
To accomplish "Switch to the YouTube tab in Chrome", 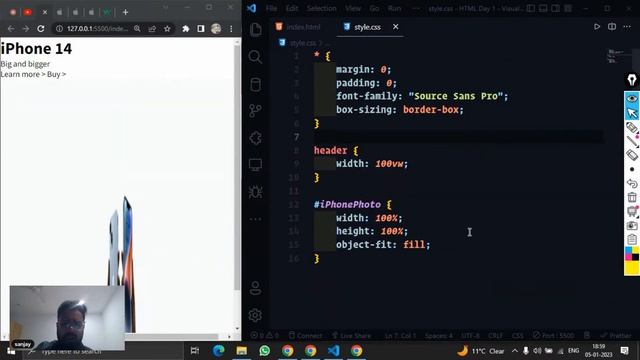I will point(27,12).
